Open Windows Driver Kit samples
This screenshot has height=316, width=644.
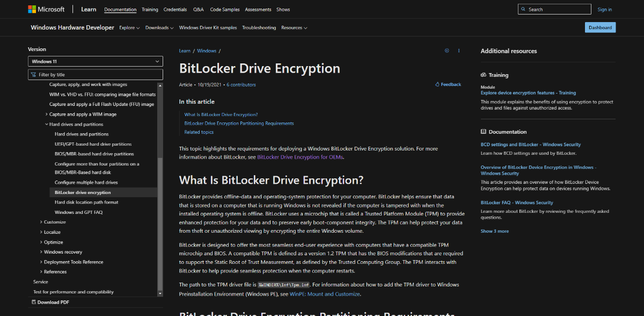(208, 27)
